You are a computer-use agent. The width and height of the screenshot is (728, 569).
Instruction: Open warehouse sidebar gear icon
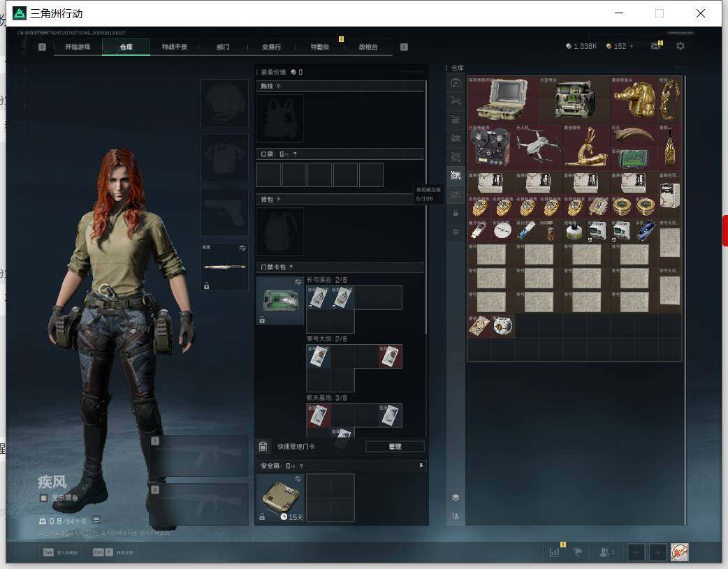click(456, 232)
